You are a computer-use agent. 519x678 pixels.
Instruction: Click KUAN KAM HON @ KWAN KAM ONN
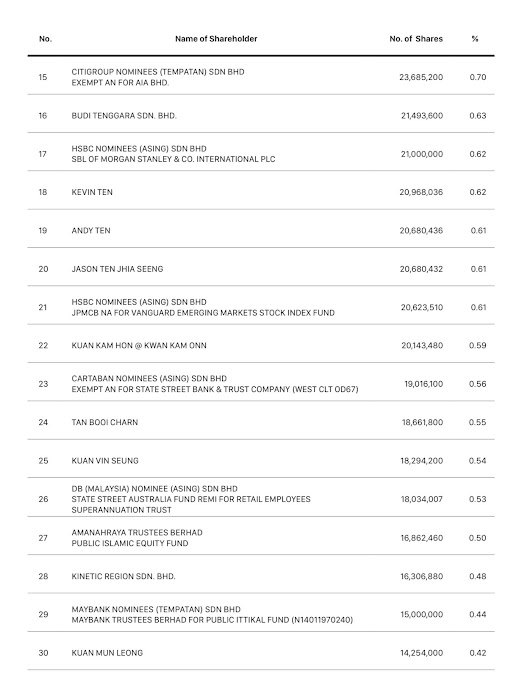[139, 345]
